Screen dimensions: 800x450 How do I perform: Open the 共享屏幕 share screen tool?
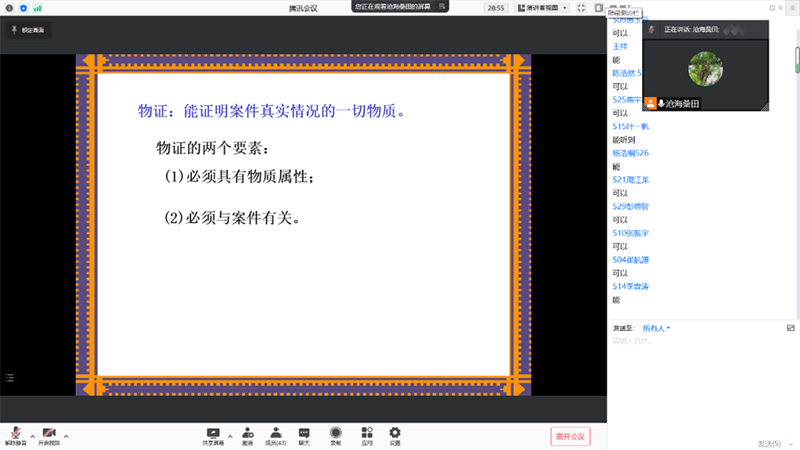point(212,434)
